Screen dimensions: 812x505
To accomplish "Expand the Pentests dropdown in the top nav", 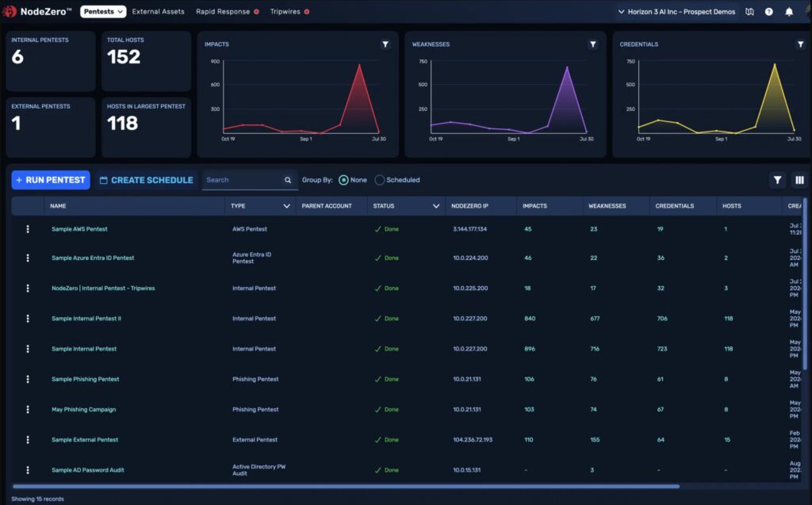I will click(x=103, y=11).
